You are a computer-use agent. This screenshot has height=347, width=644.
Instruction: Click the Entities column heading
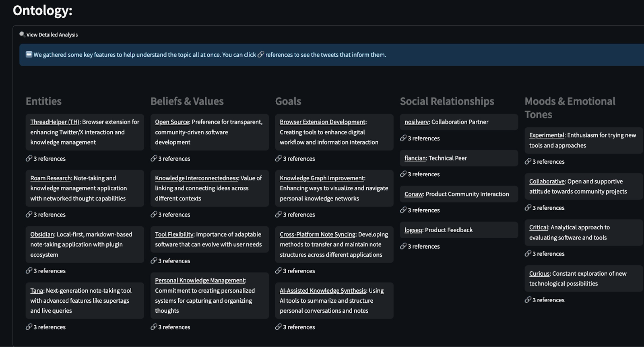(44, 101)
